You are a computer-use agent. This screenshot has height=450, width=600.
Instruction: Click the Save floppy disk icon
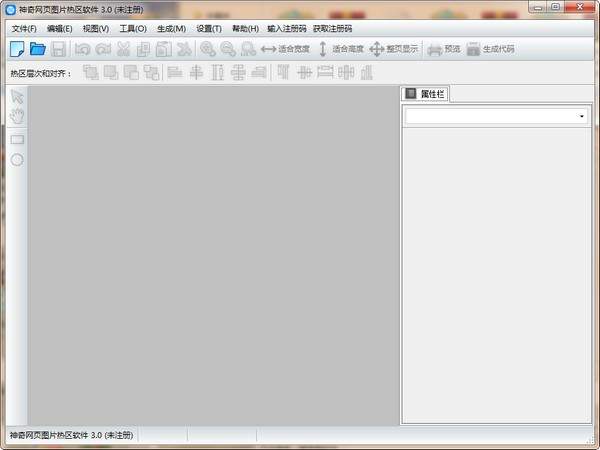[x=58, y=49]
